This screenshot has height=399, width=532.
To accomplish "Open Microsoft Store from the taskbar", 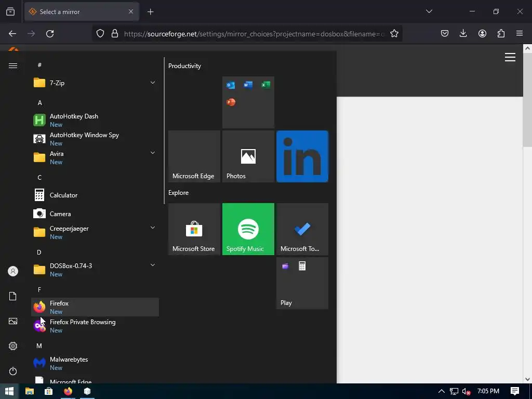I will (x=48, y=391).
